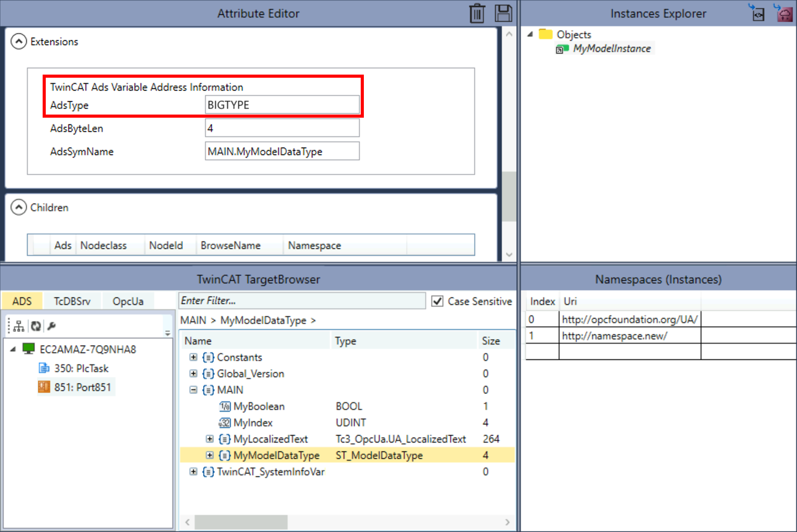Expand the MyLocalizedText node
This screenshot has height=532, width=797.
point(210,439)
